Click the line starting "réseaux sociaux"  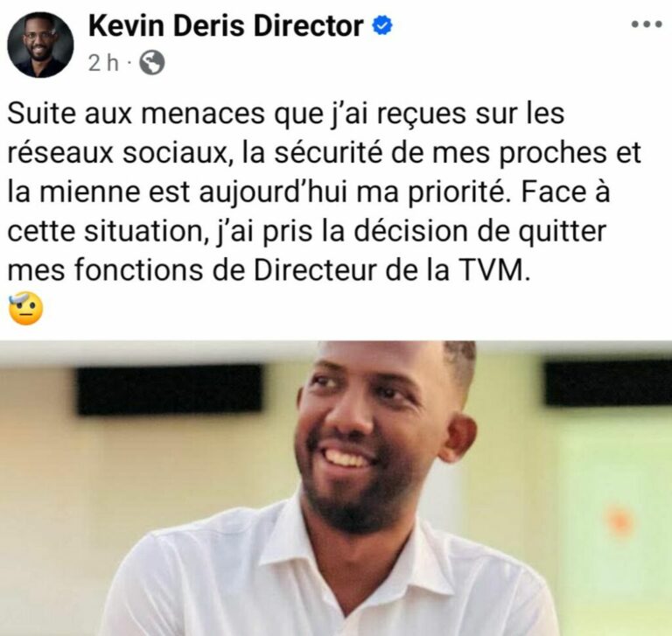324,152
